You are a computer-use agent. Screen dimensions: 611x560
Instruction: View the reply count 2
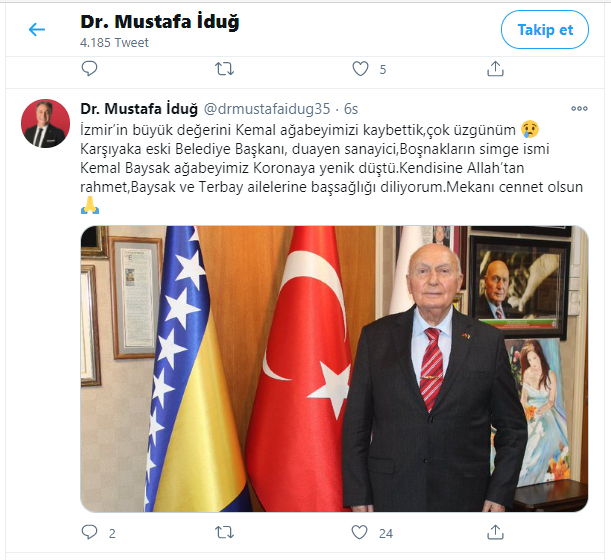(x=112, y=533)
